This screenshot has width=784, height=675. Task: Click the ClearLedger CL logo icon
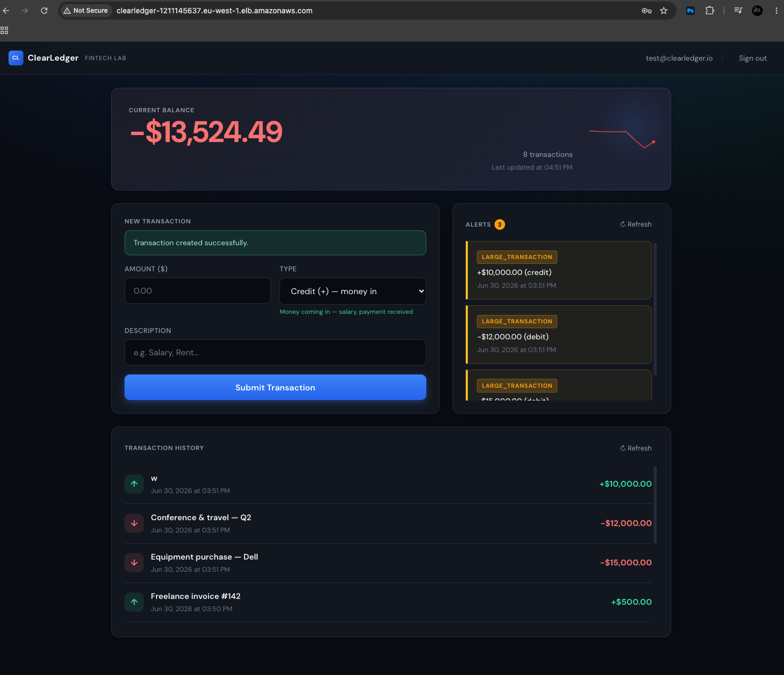pos(15,58)
